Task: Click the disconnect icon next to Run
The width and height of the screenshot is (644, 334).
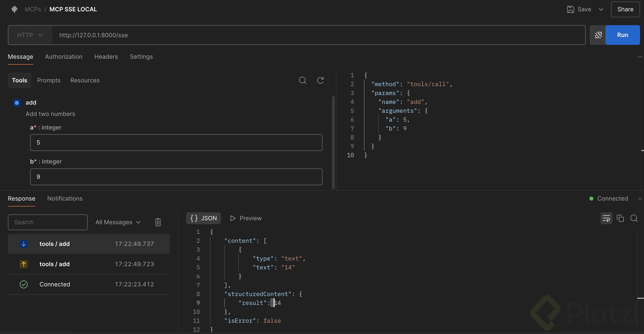Action: click(598, 35)
